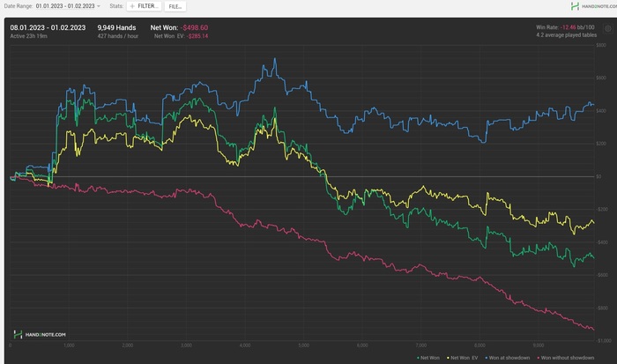The image size is (617, 364).
Task: Click the FILE... button
Action: pos(175,6)
